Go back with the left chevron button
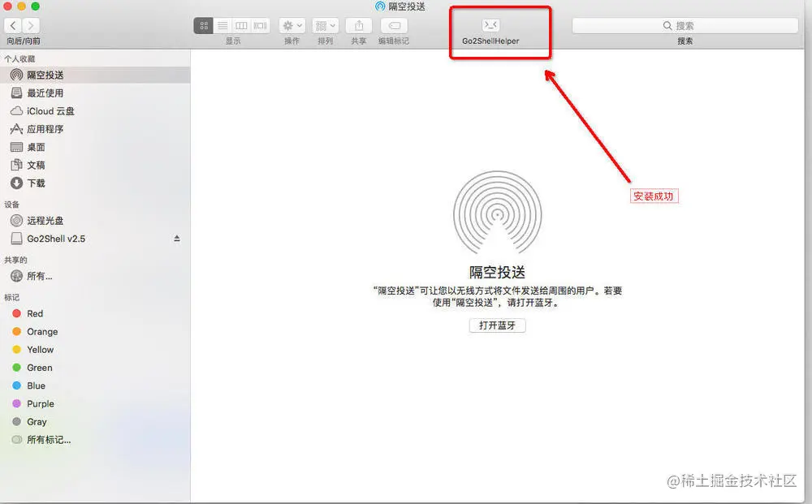 coord(13,25)
